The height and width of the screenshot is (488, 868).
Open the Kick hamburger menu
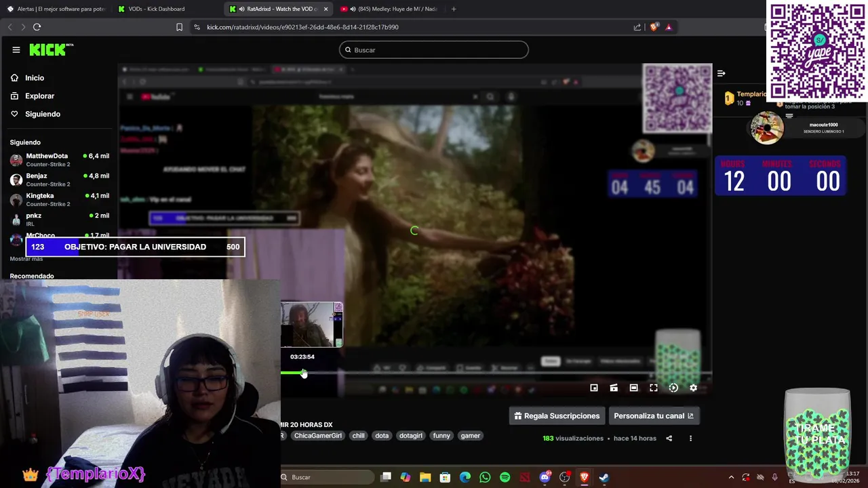click(16, 49)
